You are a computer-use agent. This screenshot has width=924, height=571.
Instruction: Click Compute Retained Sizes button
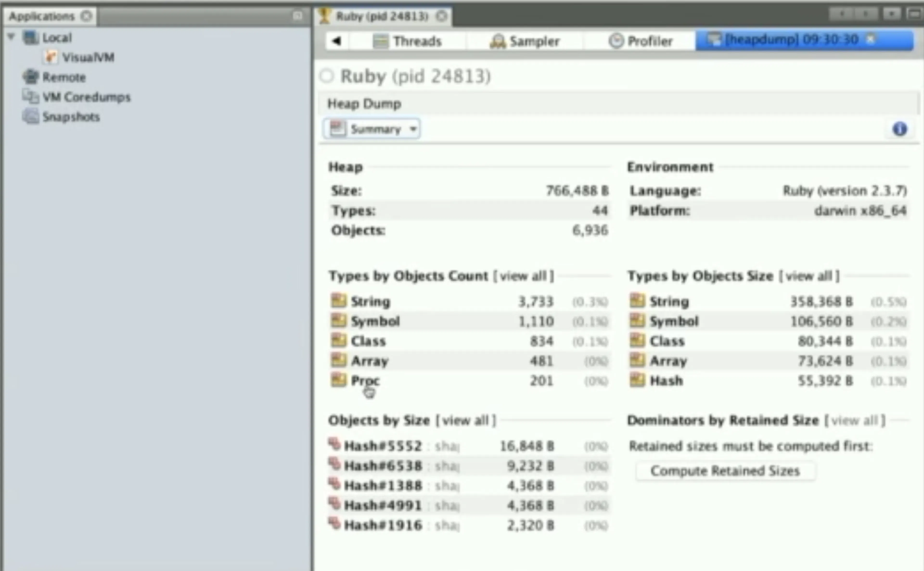[725, 471]
